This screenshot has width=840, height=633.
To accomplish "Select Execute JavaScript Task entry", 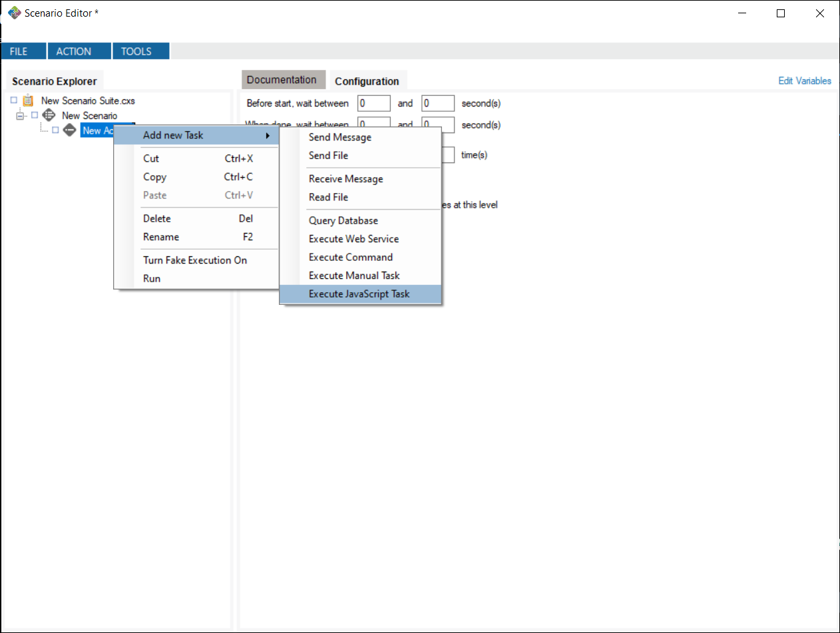I will [x=361, y=294].
